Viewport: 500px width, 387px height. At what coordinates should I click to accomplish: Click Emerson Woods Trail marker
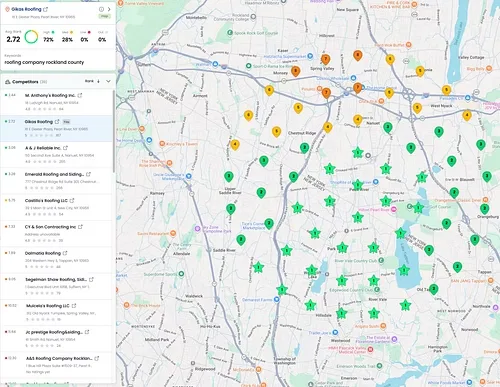coord(379,366)
